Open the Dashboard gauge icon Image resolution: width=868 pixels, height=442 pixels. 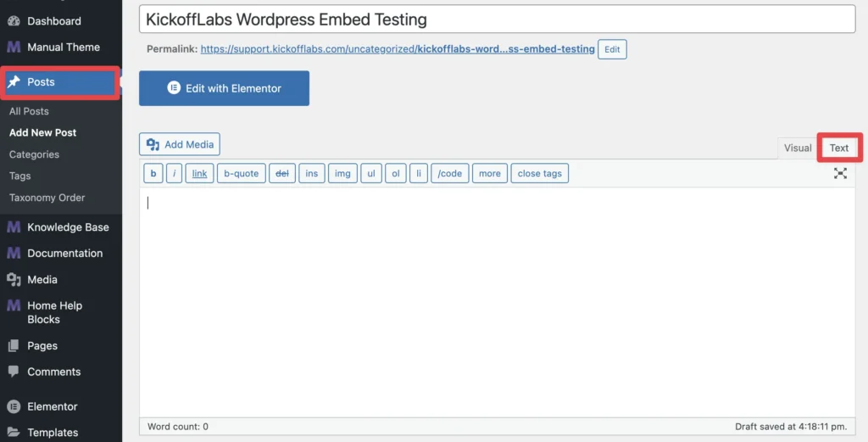tap(14, 21)
